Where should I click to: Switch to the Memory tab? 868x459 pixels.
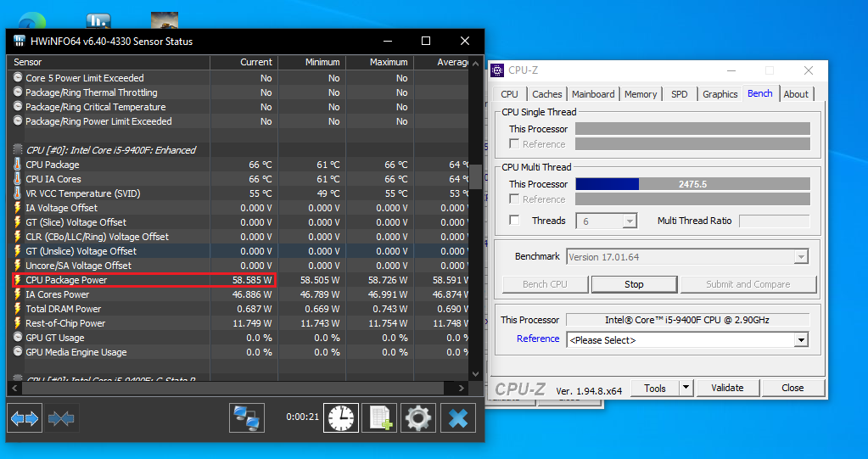point(641,94)
